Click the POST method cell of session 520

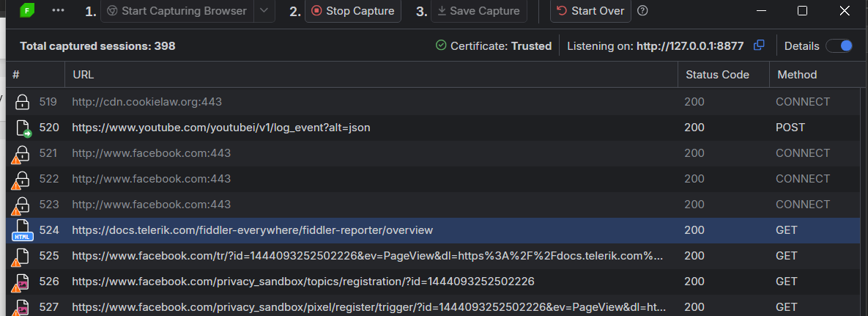pos(790,128)
